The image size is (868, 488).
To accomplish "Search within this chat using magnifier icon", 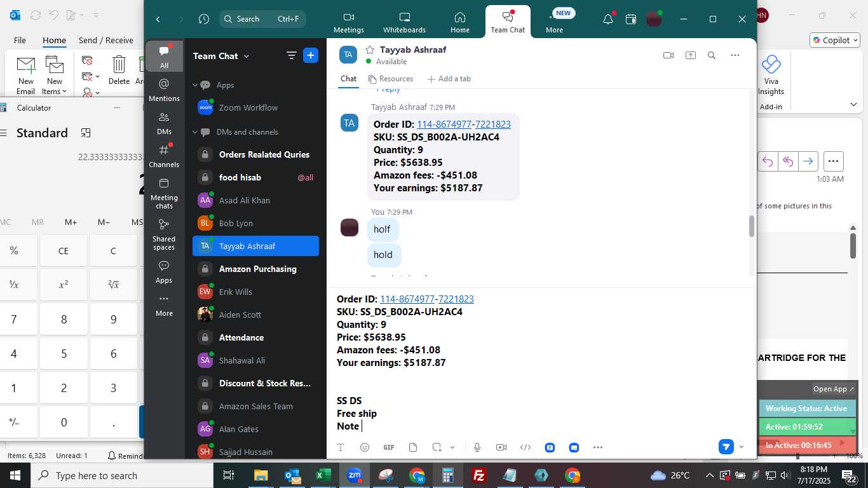I will point(712,55).
